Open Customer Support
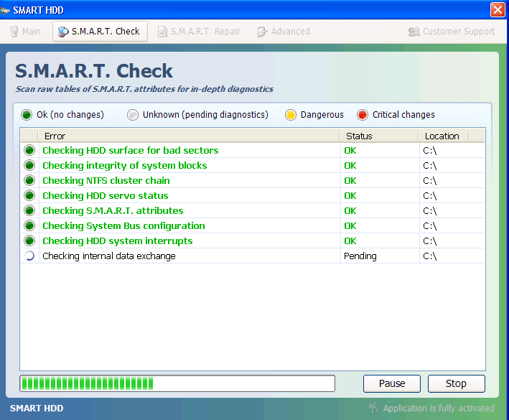509x420 pixels. click(452, 32)
